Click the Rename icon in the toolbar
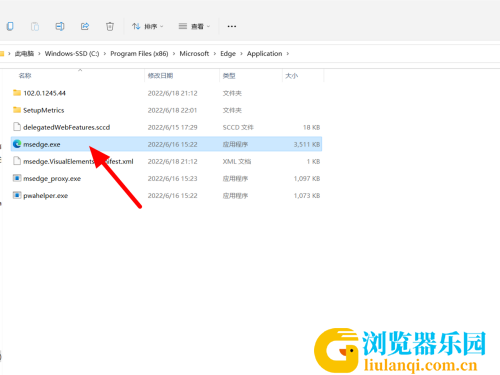This screenshot has height=375, width=500. [x=60, y=26]
